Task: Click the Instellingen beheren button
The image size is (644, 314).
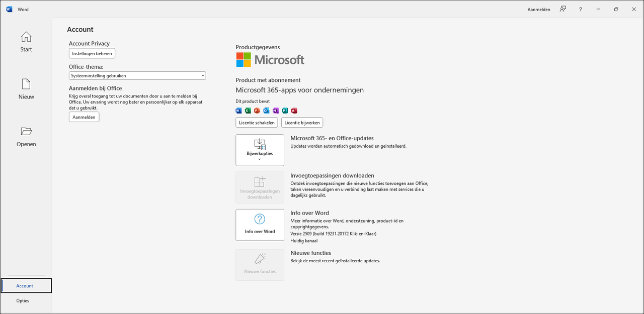Action: tap(92, 53)
